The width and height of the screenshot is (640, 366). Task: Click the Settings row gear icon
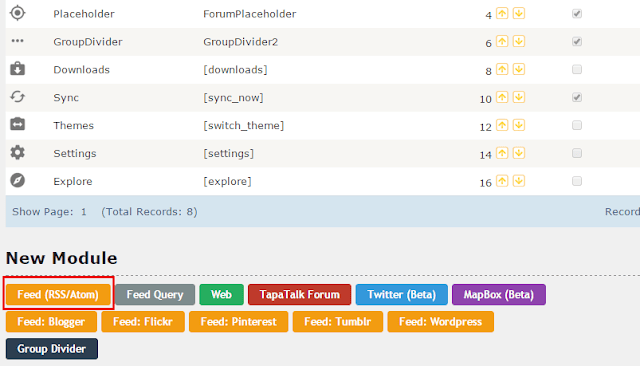point(17,153)
